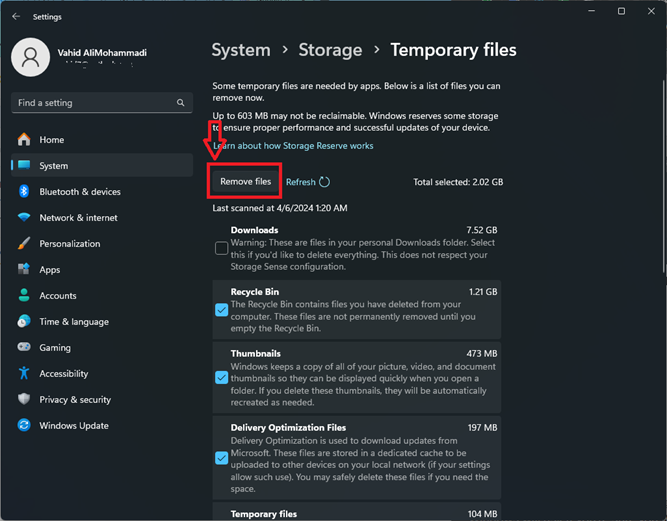
Task: Click the Accounts person icon
Action: (x=24, y=295)
